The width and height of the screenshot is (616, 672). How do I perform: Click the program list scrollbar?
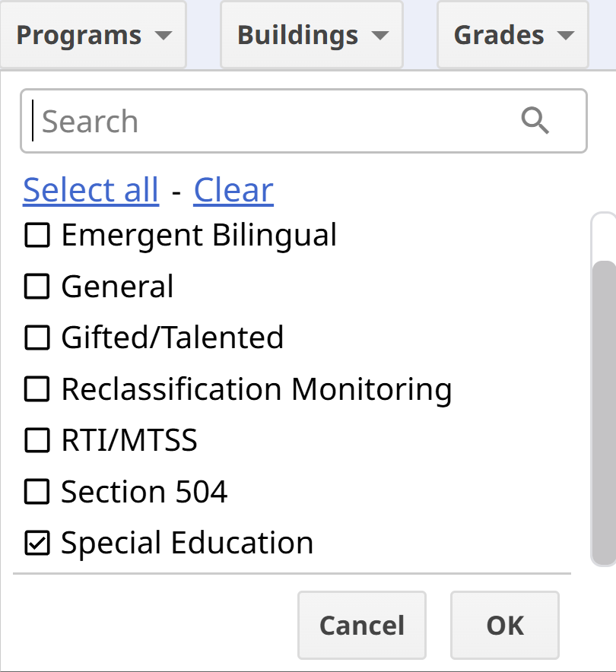[x=603, y=410]
